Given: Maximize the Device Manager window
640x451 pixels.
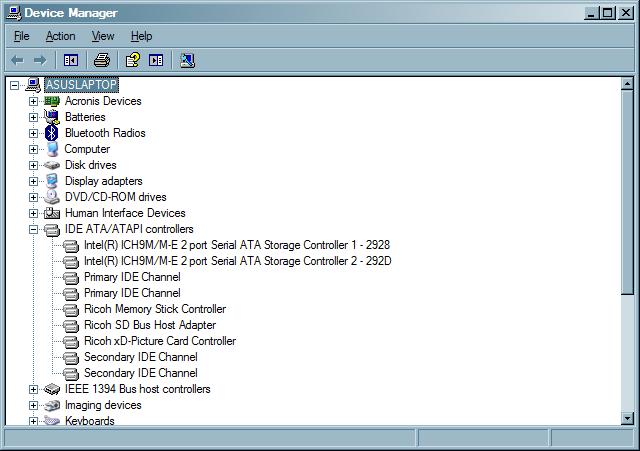Looking at the screenshot, I should pyautogui.click(x=607, y=13).
